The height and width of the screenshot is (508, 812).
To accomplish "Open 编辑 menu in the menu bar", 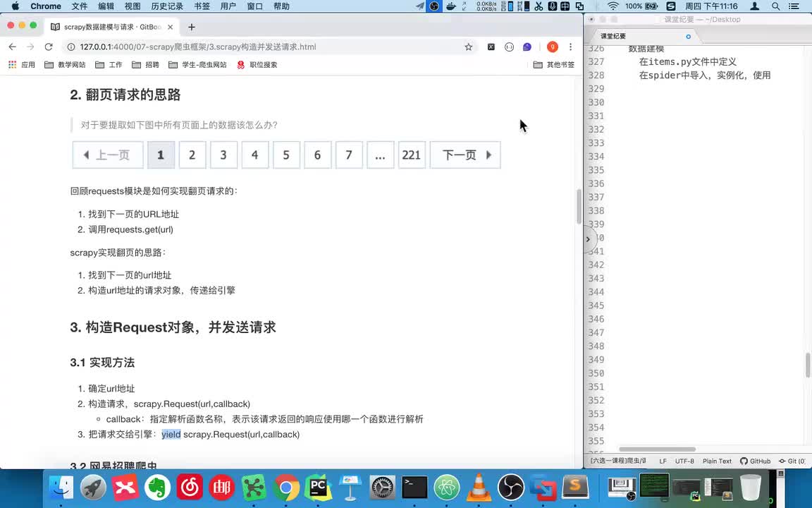I will point(106,6).
